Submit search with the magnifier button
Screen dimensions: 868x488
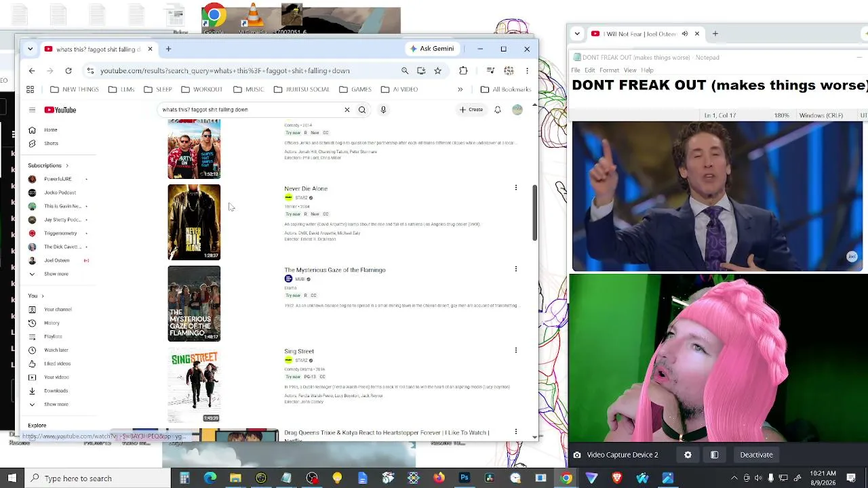point(362,110)
